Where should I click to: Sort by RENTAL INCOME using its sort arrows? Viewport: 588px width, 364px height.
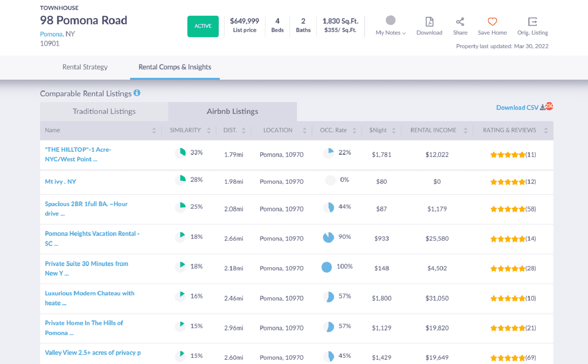466,130
